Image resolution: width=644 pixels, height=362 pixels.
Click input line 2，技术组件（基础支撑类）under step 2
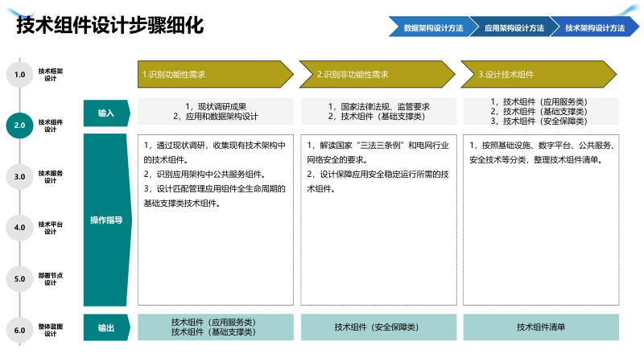tap(377, 117)
